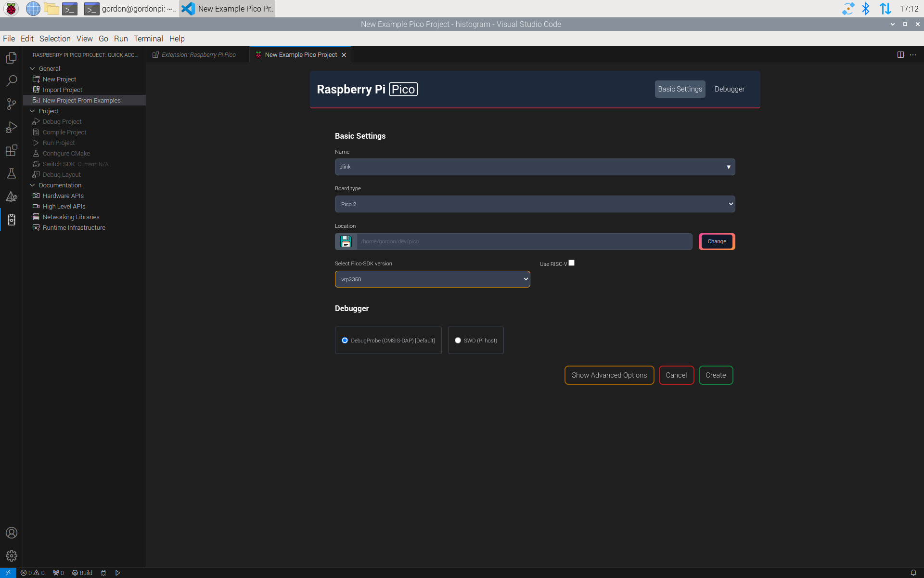Viewport: 924px width, 578px height.
Task: Open the Run and Debug view
Action: pos(11,127)
